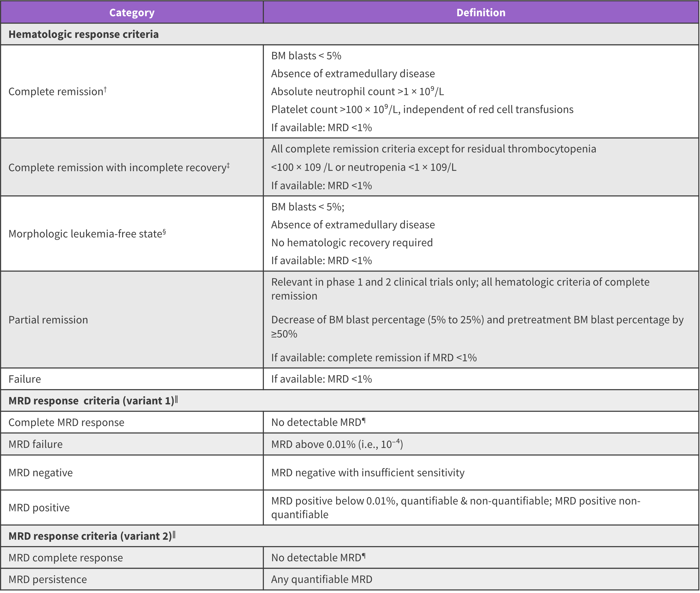Screen dimensions: 700x593
Task: Click the dagger footnote after Complete remission
Action: point(105,89)
